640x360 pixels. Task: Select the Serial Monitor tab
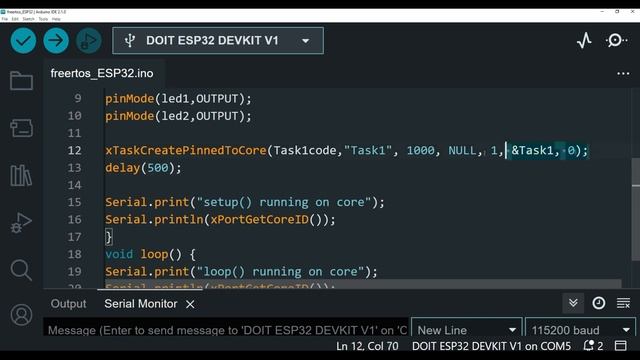140,304
